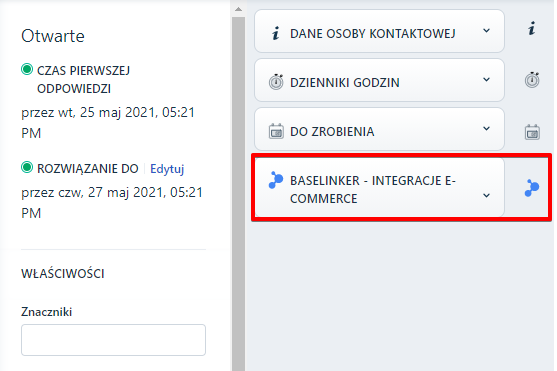Click the info icon beside Dane osoby kontaktowej
Image resolution: width=557 pixels, height=371 pixels.
click(276, 33)
